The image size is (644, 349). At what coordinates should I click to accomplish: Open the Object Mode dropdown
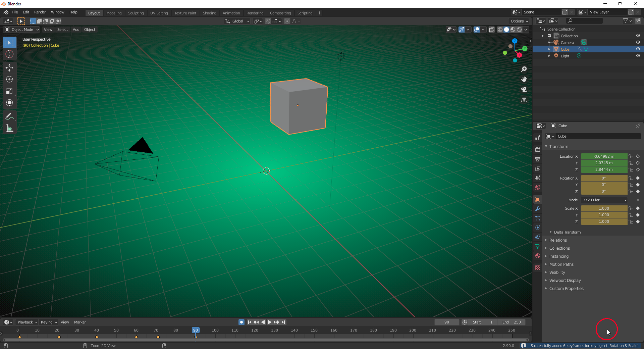click(x=22, y=30)
